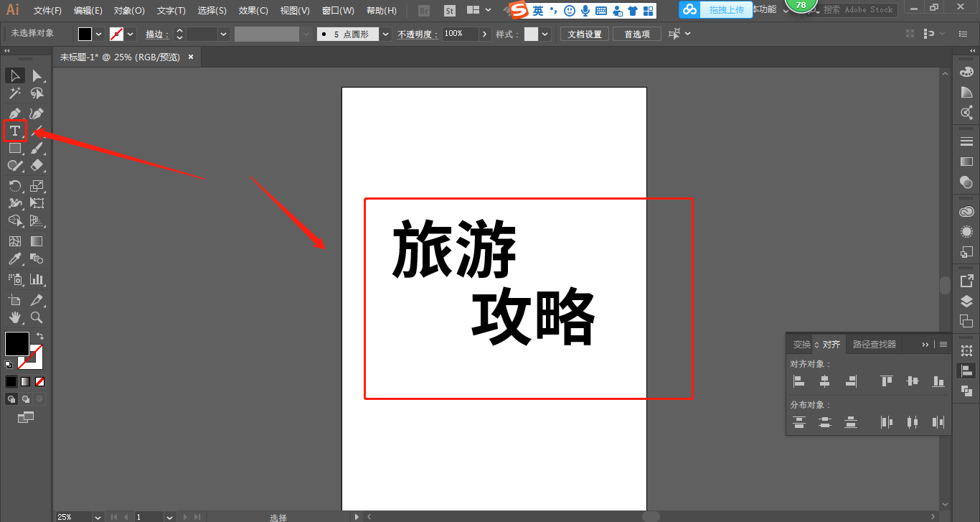Viewport: 980px width, 522px height.
Task: Close the 未标题-1 document tab
Action: point(190,57)
